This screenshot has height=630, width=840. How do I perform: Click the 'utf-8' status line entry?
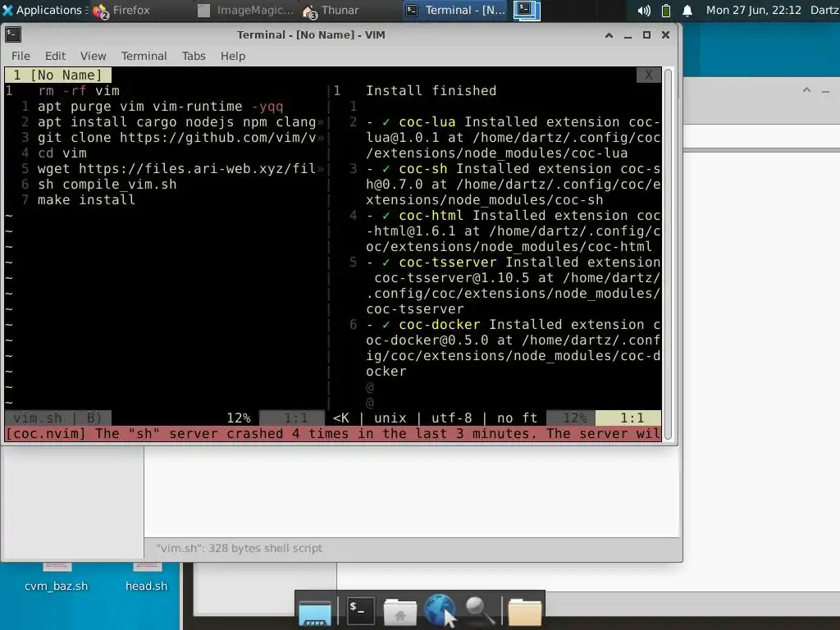452,418
